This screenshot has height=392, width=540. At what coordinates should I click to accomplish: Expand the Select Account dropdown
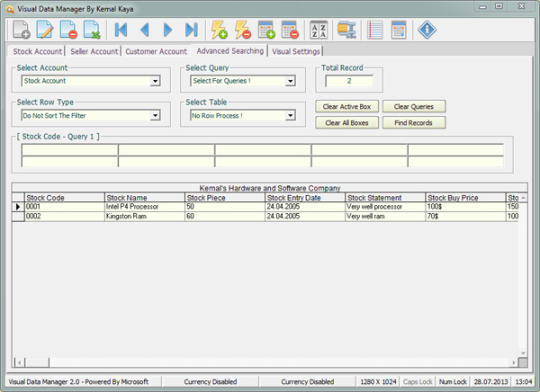pyautogui.click(x=155, y=81)
